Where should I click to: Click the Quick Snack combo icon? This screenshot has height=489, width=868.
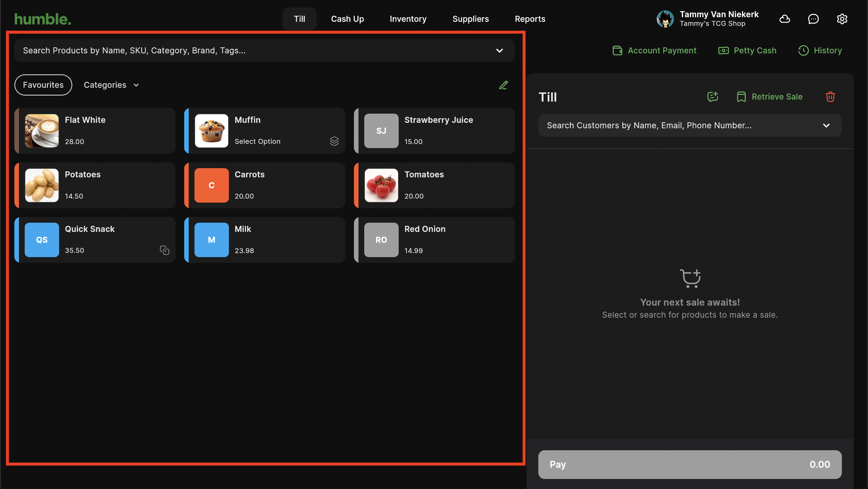pos(164,250)
